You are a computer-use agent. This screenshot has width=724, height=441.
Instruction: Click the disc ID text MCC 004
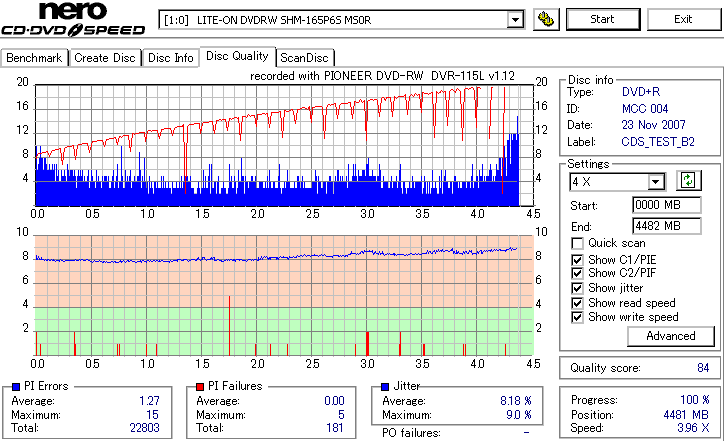click(x=645, y=109)
